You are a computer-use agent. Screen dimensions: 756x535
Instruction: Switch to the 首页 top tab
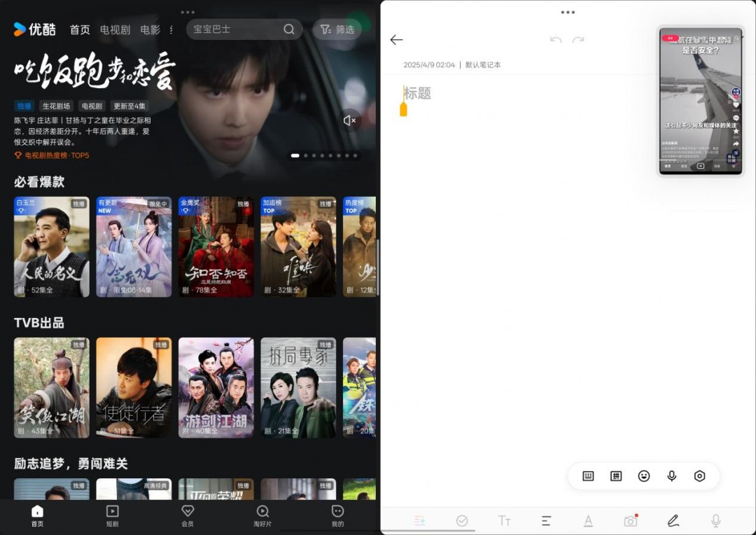[x=80, y=30]
